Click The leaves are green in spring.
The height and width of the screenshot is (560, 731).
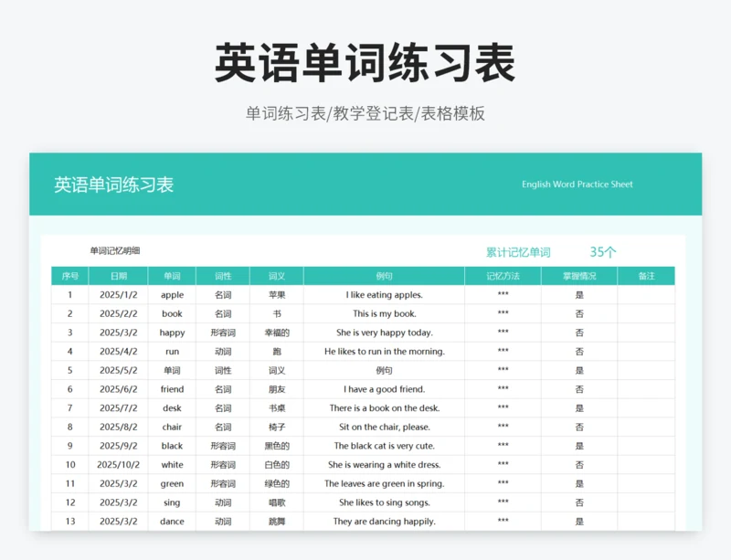[384, 483]
